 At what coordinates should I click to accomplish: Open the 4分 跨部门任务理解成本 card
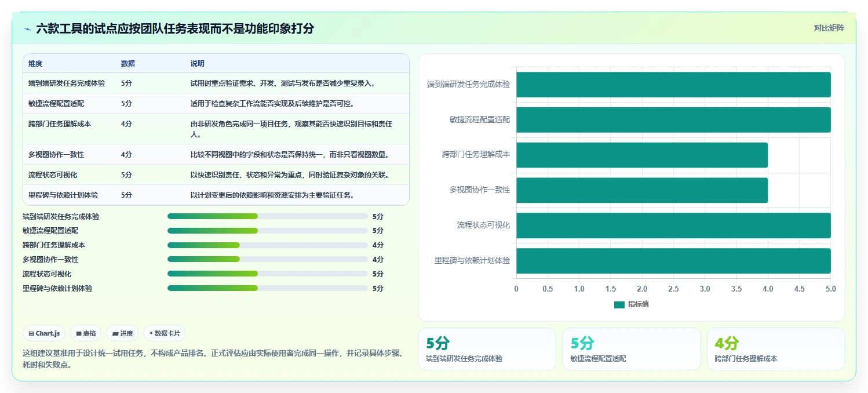click(x=776, y=349)
